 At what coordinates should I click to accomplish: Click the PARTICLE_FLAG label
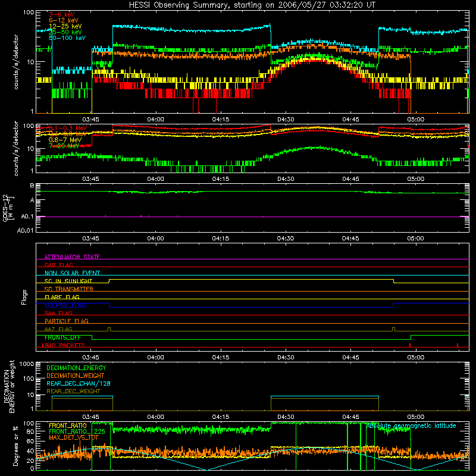(67, 321)
